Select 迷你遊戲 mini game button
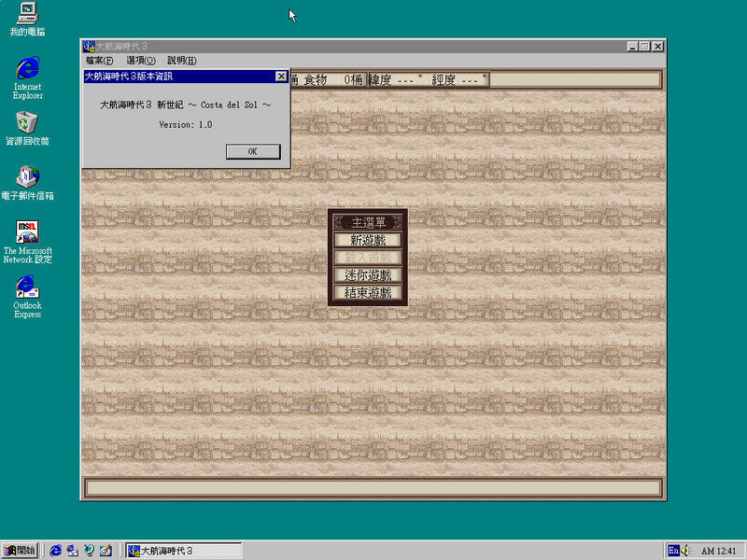This screenshot has height=560, width=747. pos(367,275)
